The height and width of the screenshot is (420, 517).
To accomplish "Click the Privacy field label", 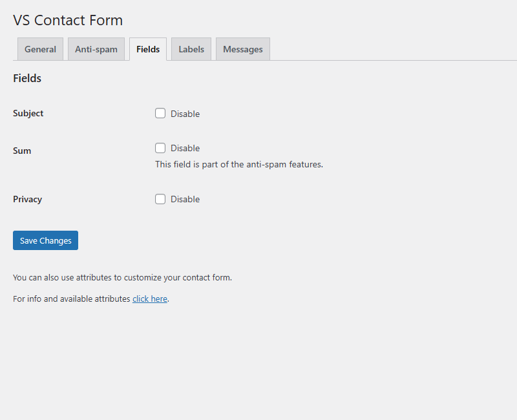I will 27,199.
